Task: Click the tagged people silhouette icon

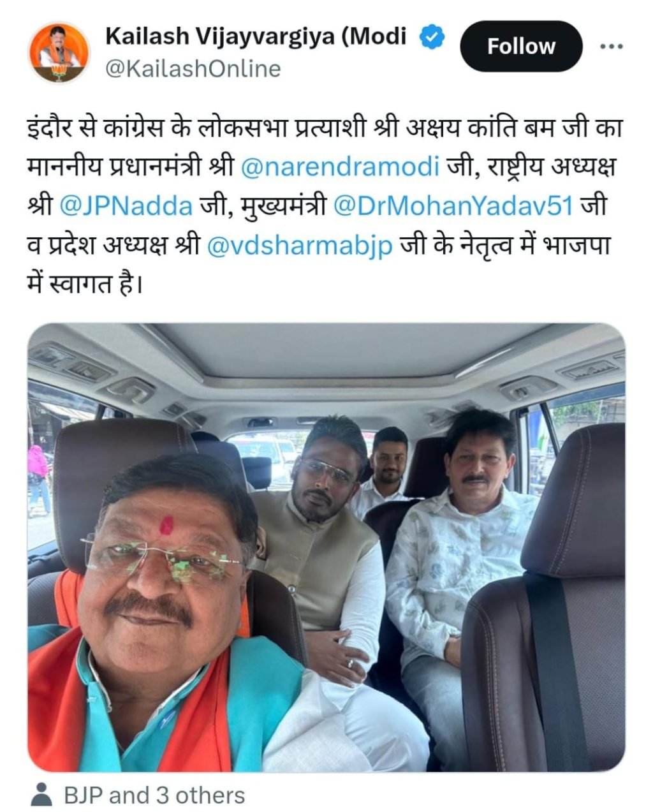Action: click(42, 795)
